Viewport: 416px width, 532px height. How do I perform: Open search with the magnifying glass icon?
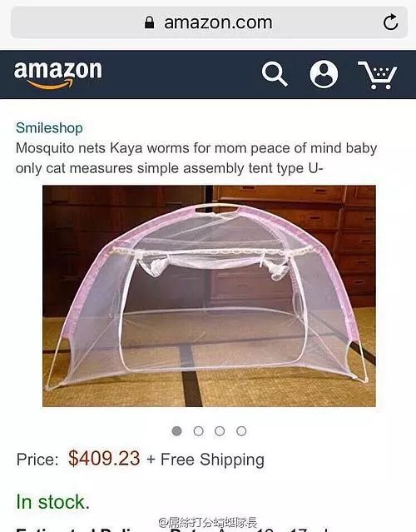pos(275,74)
